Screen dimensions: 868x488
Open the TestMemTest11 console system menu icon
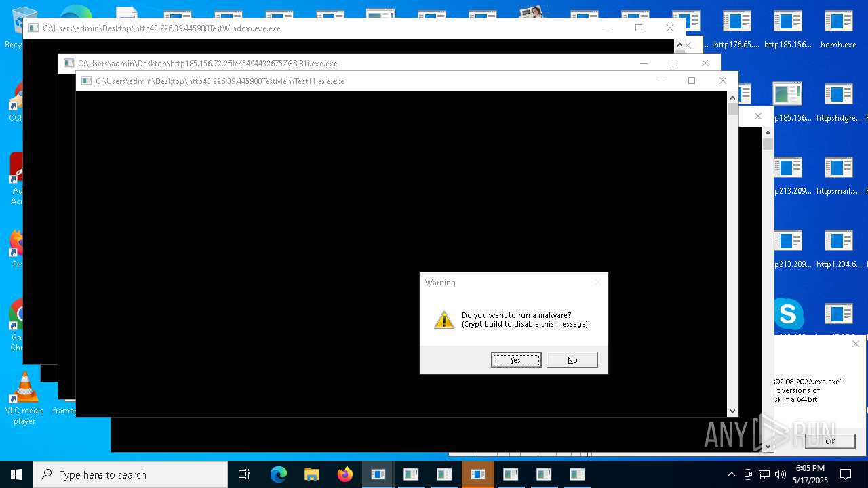[x=86, y=81]
